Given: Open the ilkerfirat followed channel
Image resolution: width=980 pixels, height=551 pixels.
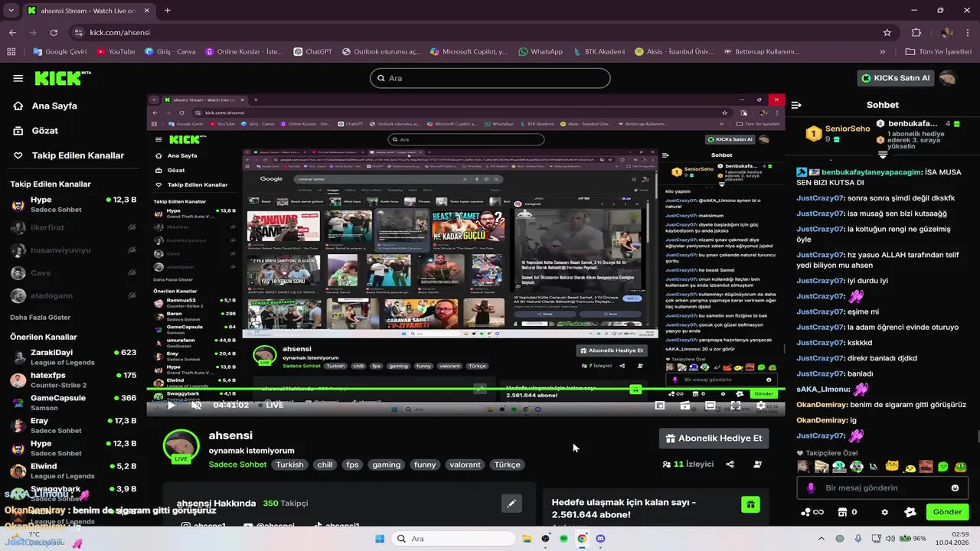Looking at the screenshot, I should (x=73, y=227).
